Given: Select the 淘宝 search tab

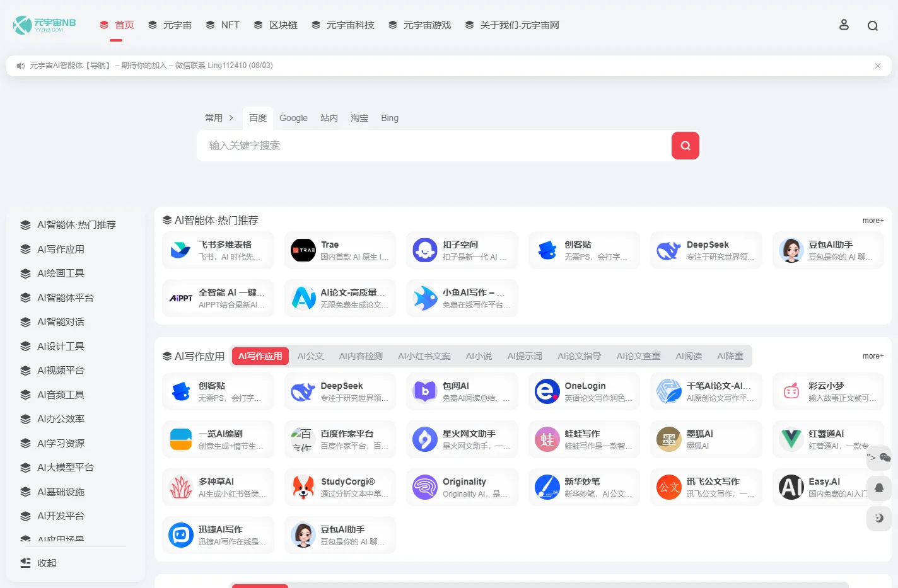Looking at the screenshot, I should pos(359,118).
